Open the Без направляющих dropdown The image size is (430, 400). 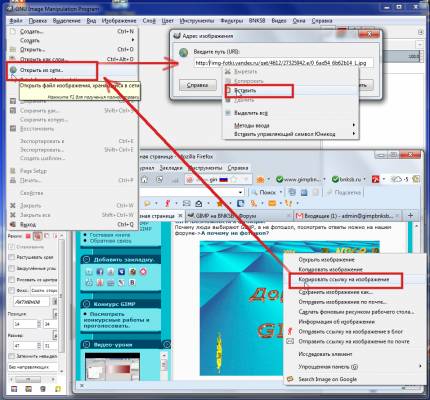33,367
